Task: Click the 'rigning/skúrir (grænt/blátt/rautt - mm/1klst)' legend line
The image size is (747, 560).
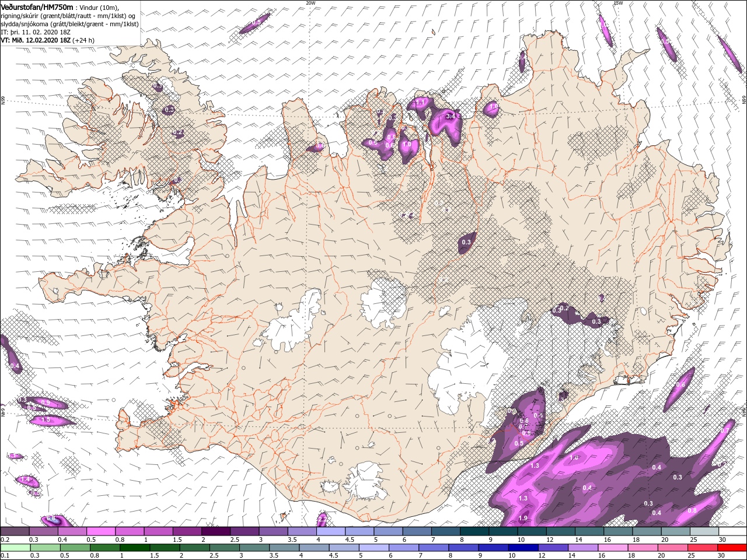Action: coord(63,16)
